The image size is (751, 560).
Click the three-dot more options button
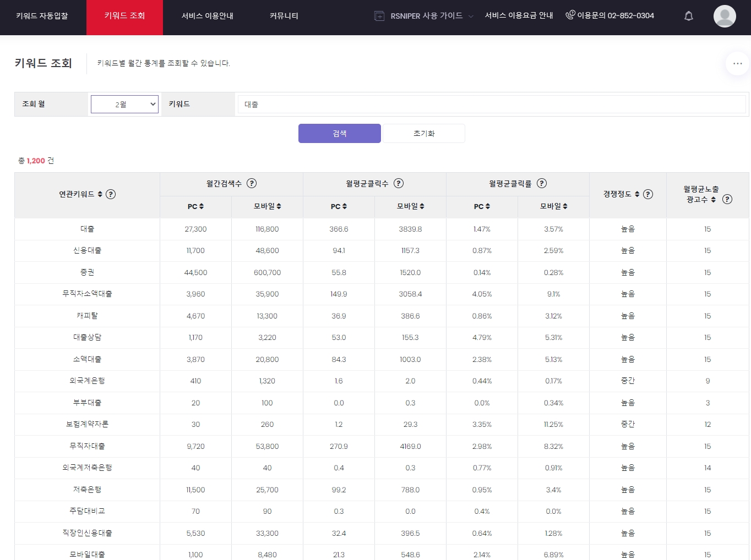click(737, 64)
